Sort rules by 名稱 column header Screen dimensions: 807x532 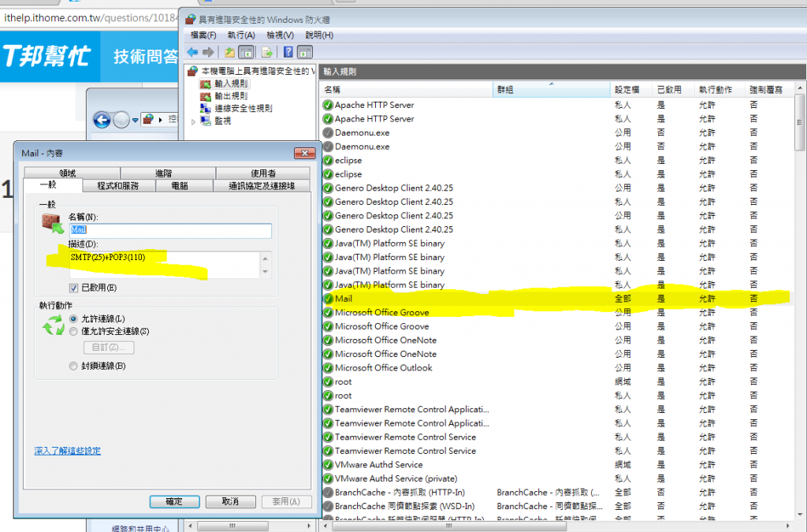click(406, 90)
